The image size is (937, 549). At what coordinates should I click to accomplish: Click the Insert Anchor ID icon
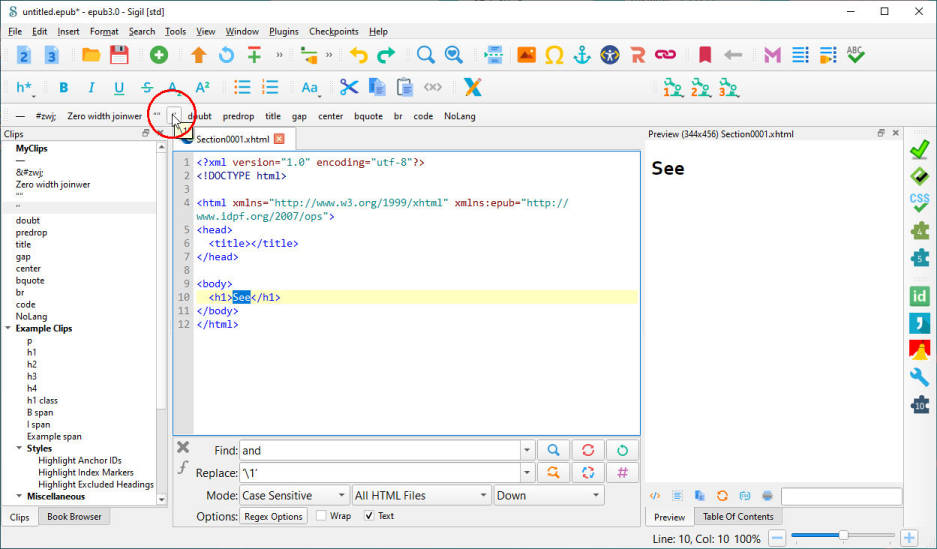(x=581, y=55)
